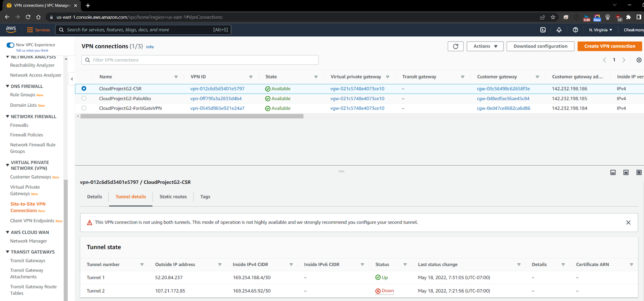The width and height of the screenshot is (644, 301).
Task: Switch to the Static routes tab
Action: (173, 197)
